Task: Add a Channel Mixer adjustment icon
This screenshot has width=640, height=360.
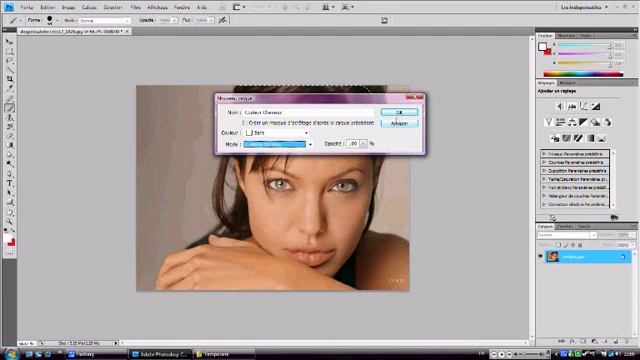Action: tap(607, 122)
